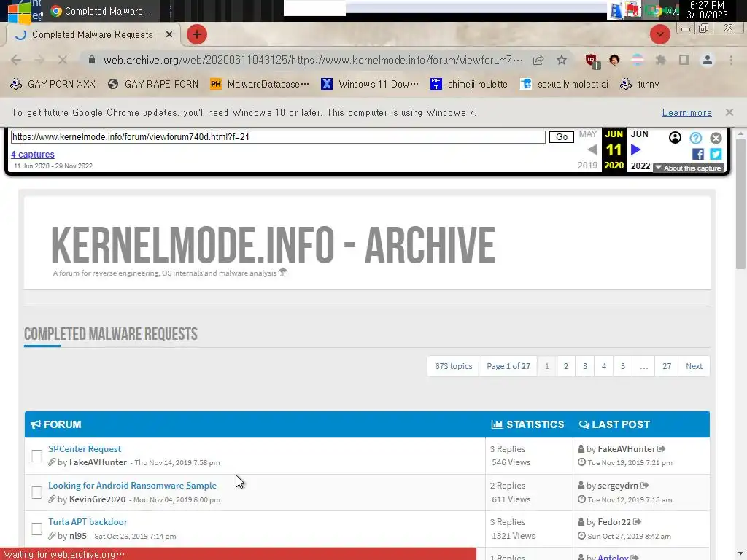Open Chrome profile avatar
The height and width of the screenshot is (560, 747).
pyautogui.click(x=708, y=60)
